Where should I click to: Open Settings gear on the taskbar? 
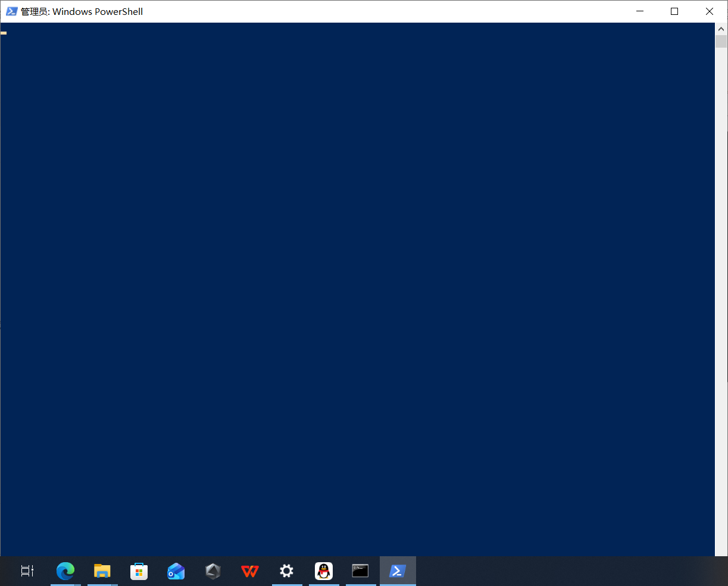[287, 572]
